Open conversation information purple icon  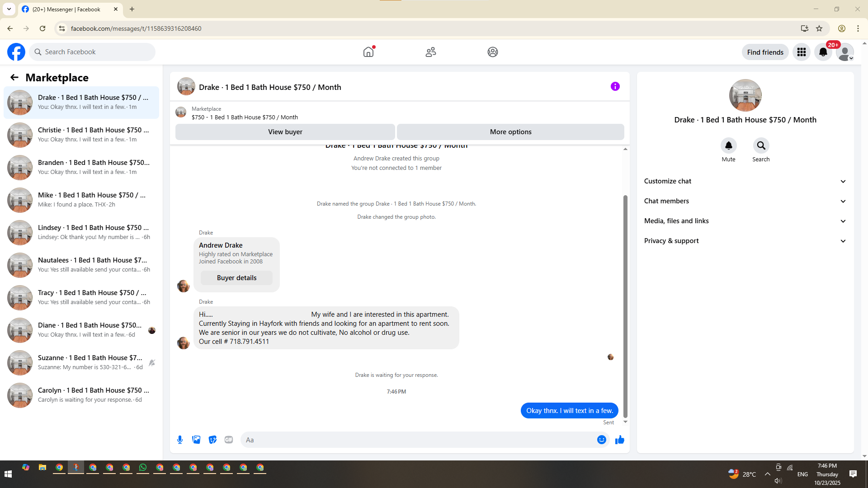(x=615, y=86)
